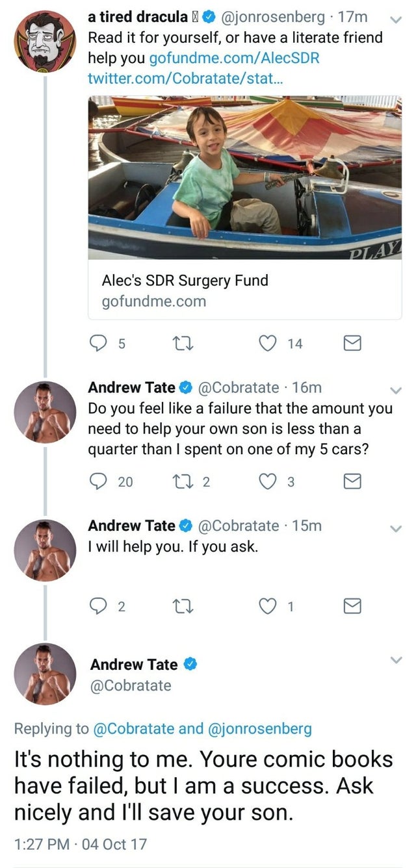The width and height of the screenshot is (416, 868).
Task: Like the 'I will help you' tweet
Action: pyautogui.click(x=268, y=606)
